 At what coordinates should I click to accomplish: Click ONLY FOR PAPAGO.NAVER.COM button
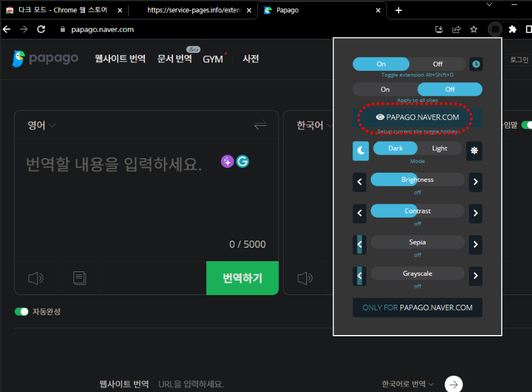click(417, 308)
